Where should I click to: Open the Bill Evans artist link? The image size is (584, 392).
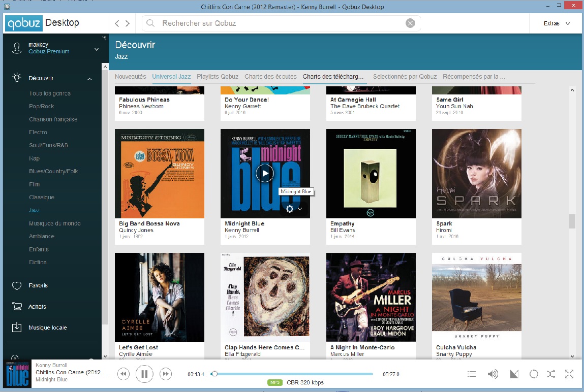click(x=343, y=230)
